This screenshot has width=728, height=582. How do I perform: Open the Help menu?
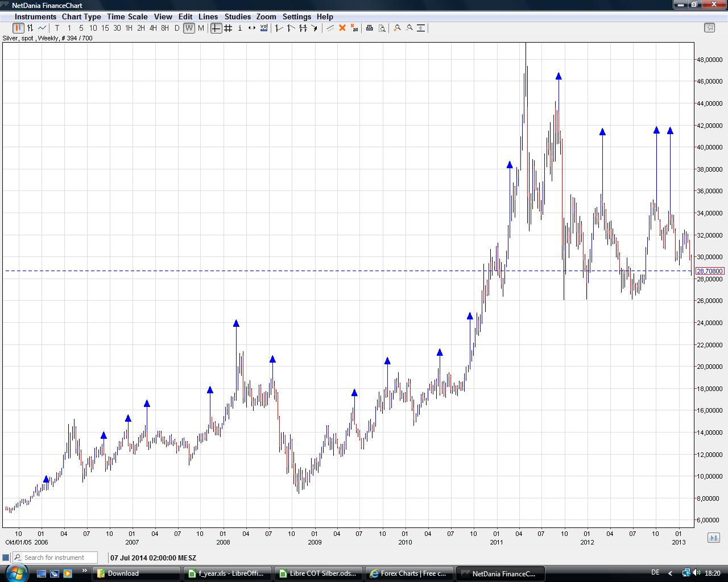(x=325, y=16)
